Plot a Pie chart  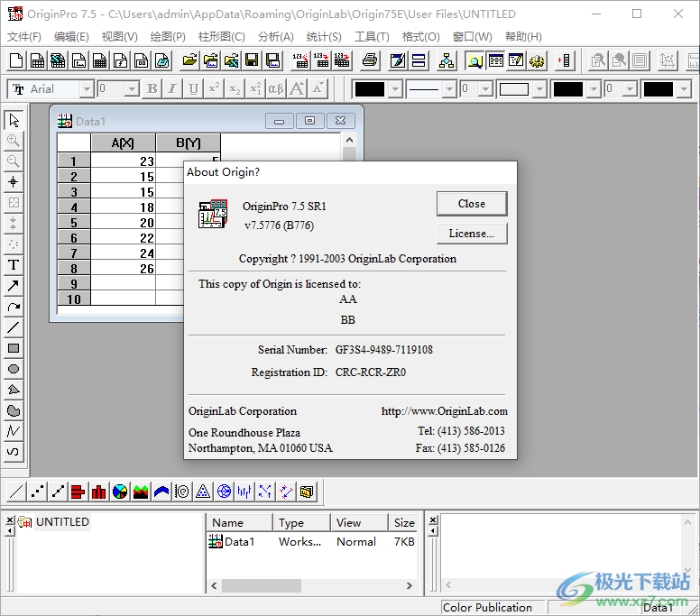pyautogui.click(x=120, y=492)
